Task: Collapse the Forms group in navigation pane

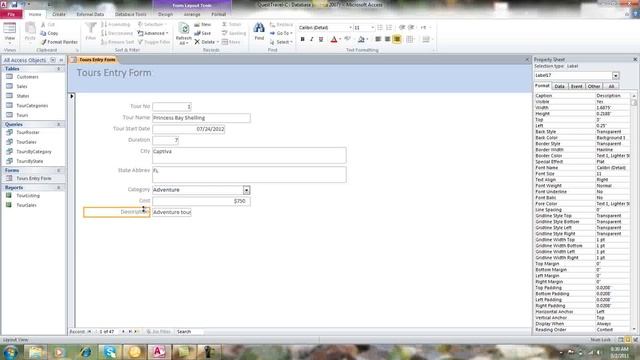Action: click(x=59, y=170)
